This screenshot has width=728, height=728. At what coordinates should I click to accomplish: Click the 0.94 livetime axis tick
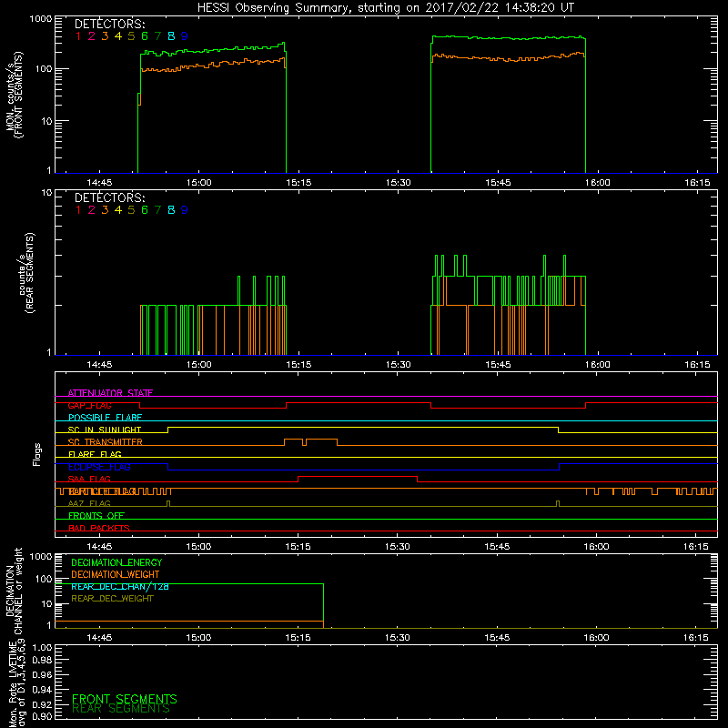tap(42, 690)
